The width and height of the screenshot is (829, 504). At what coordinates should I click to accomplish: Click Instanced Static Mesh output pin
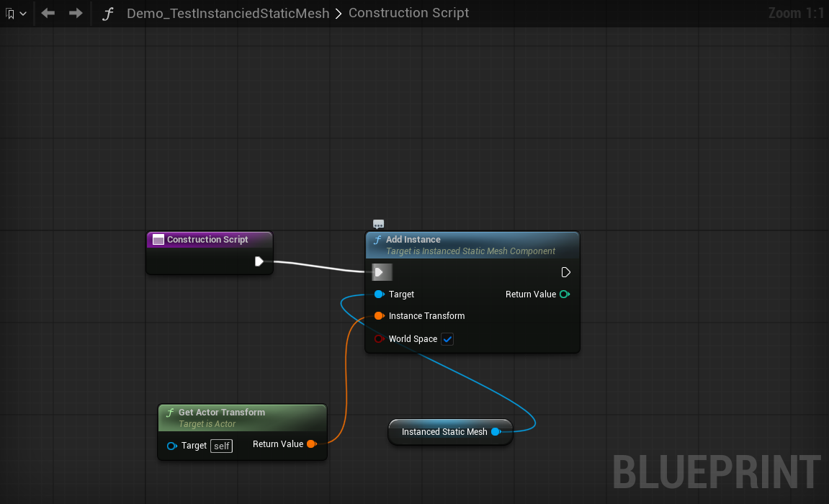tap(496, 431)
